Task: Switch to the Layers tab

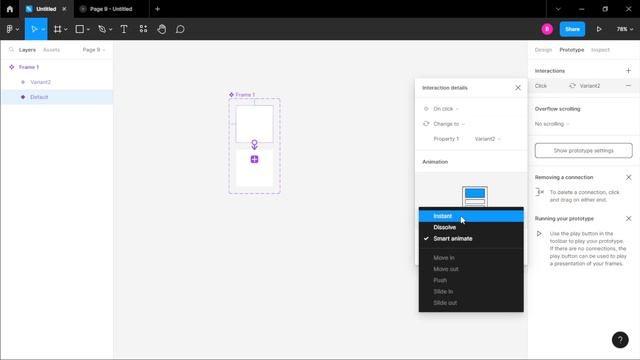Action: [27, 50]
